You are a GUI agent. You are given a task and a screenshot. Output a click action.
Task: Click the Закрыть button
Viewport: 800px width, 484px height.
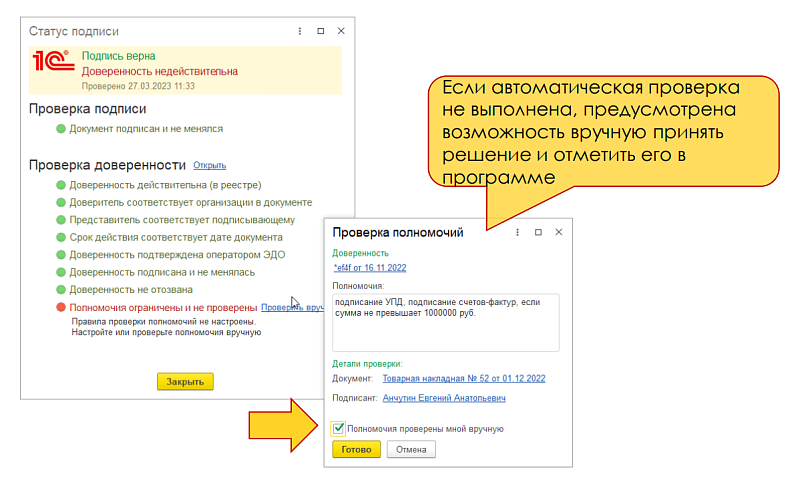click(185, 381)
